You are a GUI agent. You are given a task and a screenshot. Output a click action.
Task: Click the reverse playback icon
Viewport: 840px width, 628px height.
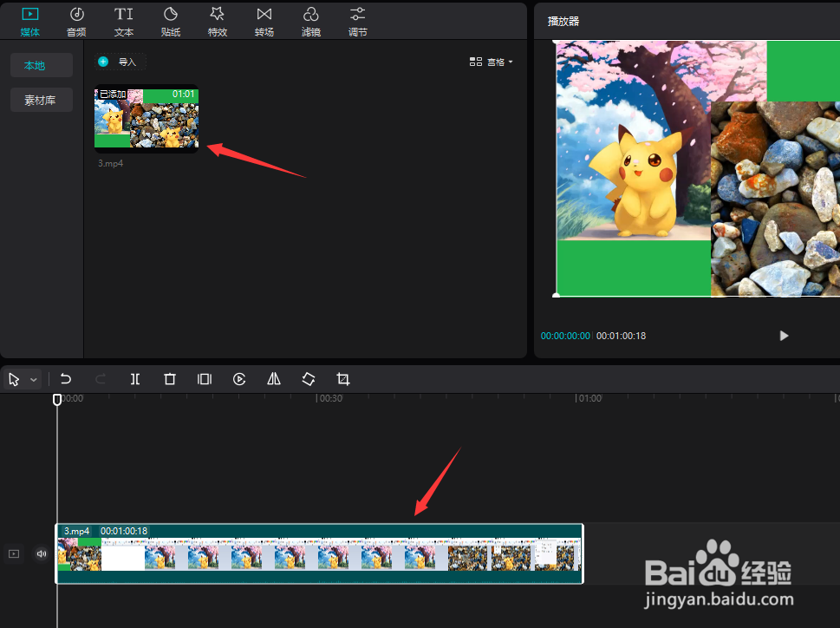(239, 379)
